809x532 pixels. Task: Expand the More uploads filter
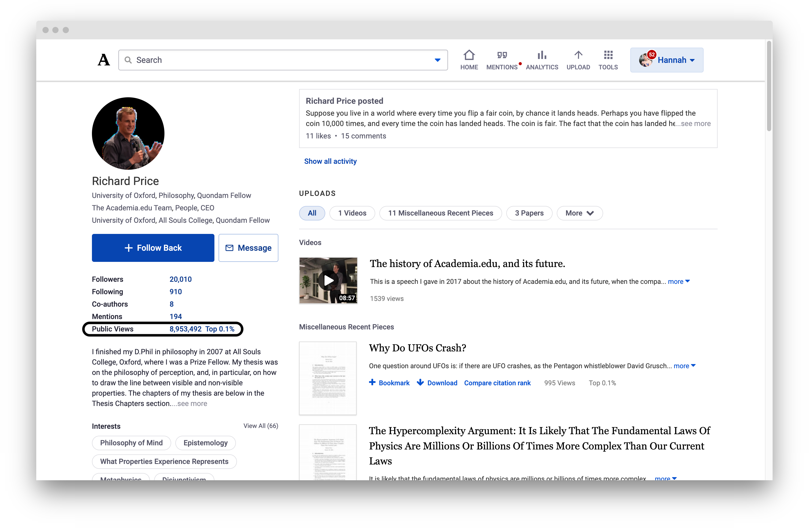580,213
